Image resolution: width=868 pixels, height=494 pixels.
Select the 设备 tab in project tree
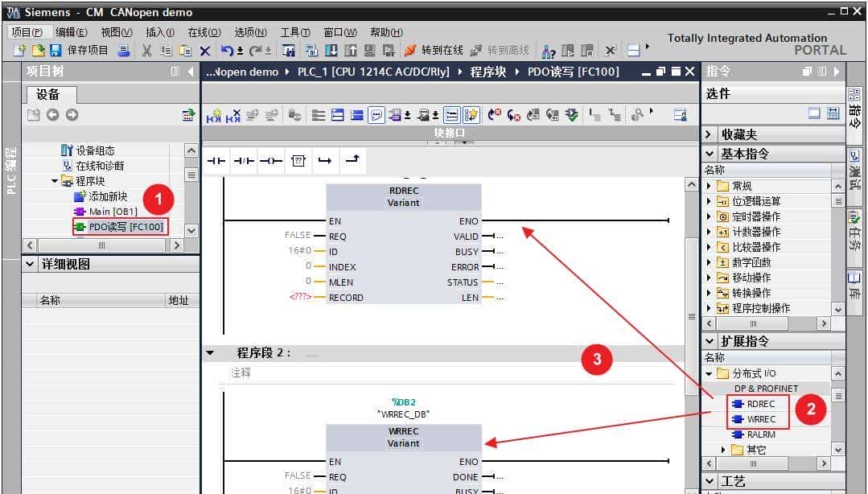[x=48, y=94]
